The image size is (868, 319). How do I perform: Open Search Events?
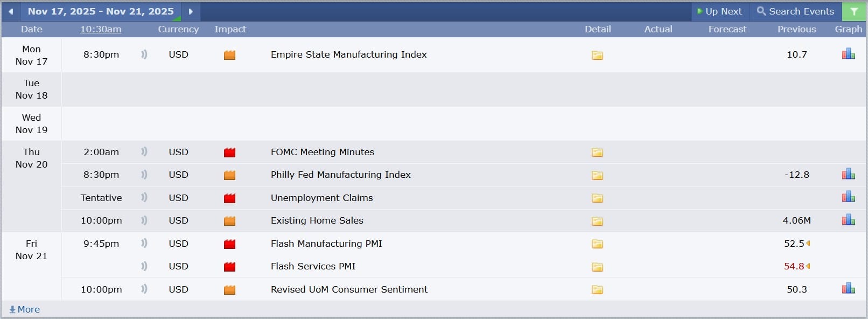click(795, 11)
